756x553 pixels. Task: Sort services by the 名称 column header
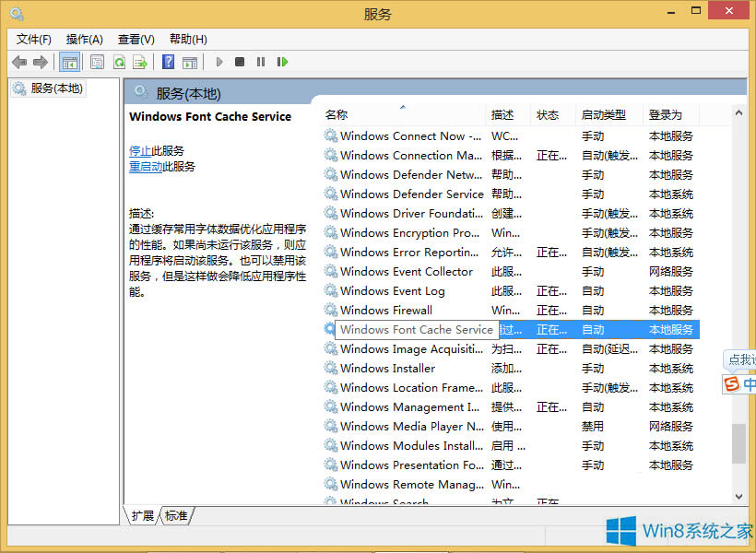(337, 114)
